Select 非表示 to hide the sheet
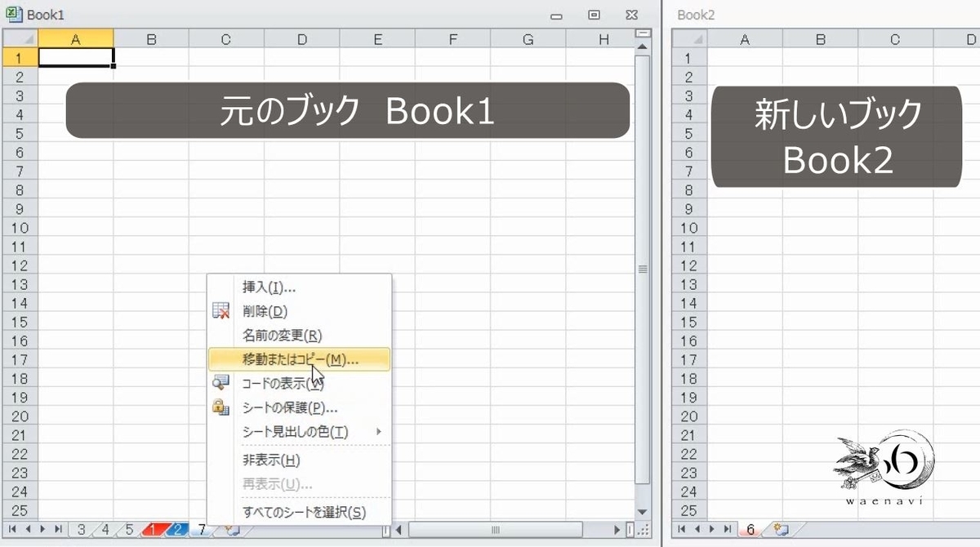The width and height of the screenshot is (980, 547). click(x=269, y=460)
